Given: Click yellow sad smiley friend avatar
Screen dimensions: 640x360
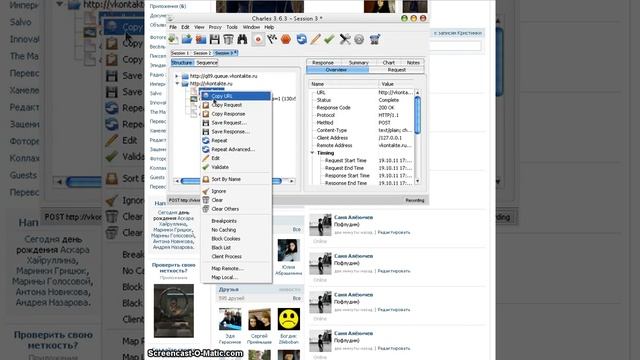Looking at the screenshot, I should tap(289, 319).
